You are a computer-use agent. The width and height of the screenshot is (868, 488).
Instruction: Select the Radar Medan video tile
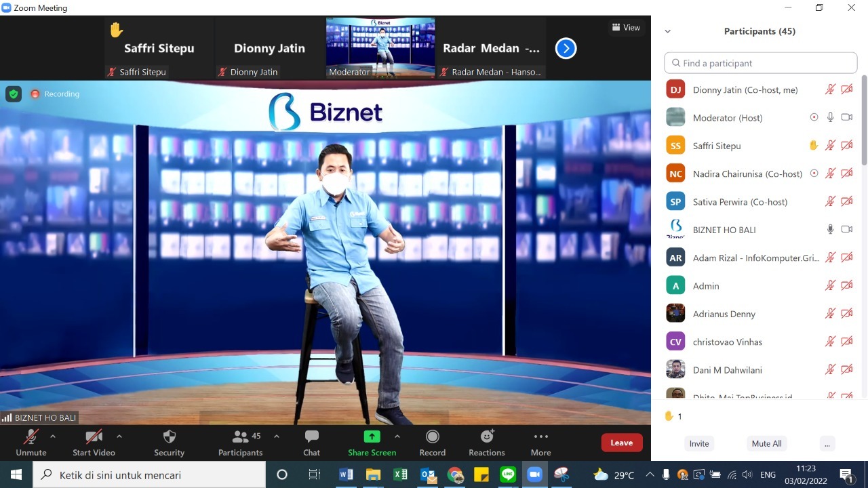point(492,48)
